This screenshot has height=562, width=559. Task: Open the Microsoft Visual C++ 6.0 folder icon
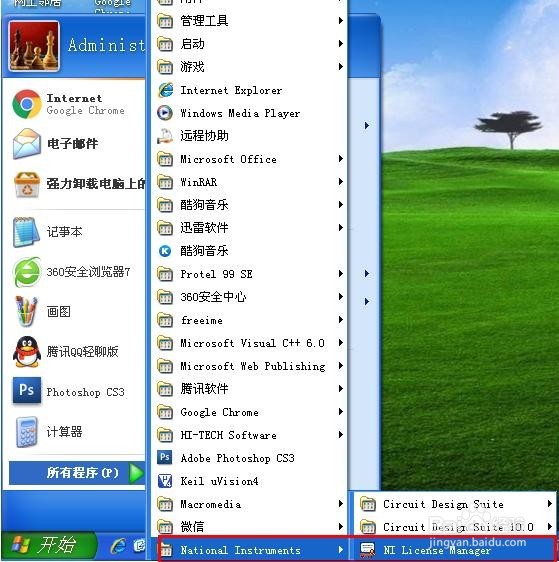(x=165, y=343)
